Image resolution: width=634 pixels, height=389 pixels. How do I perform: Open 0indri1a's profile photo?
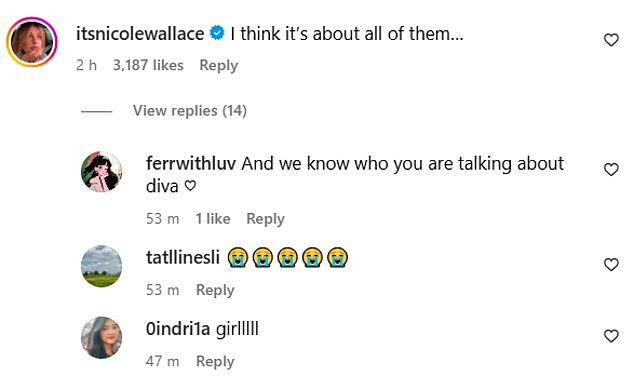click(x=101, y=338)
